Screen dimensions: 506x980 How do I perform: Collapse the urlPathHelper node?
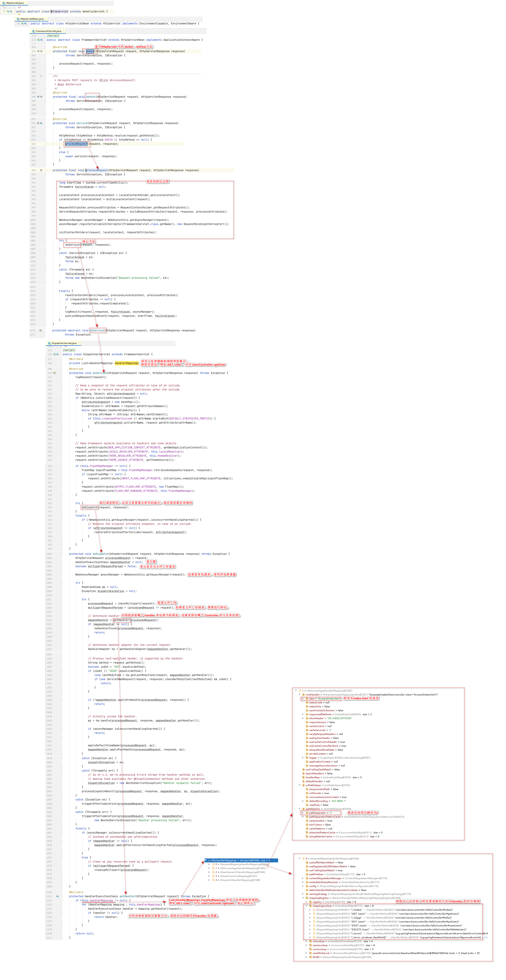click(x=299, y=785)
